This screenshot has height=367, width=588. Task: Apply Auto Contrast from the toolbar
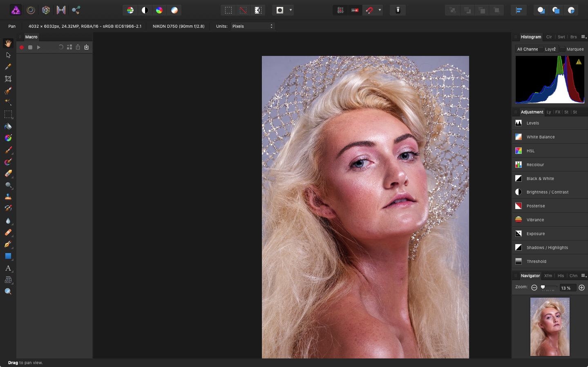(x=145, y=10)
